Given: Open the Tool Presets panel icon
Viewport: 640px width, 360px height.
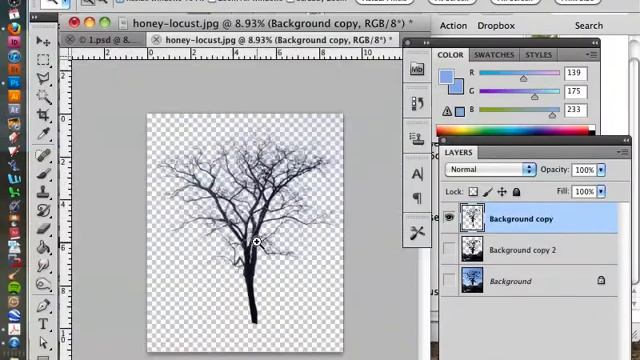Looking at the screenshot, I should pyautogui.click(x=417, y=233).
